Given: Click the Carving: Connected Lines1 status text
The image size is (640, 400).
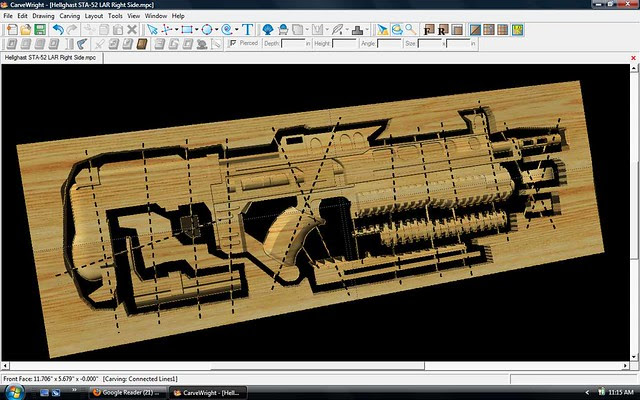Looking at the screenshot, I should 140,379.
